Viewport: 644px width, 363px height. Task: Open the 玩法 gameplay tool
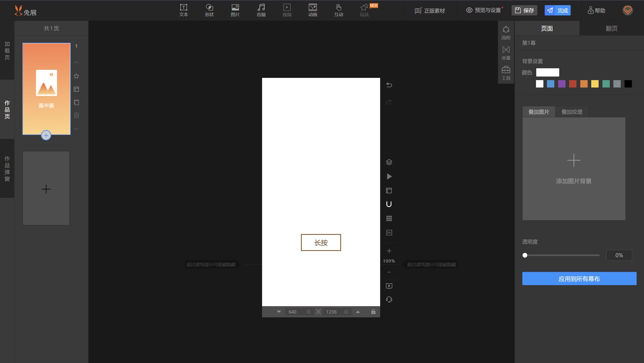point(364,11)
